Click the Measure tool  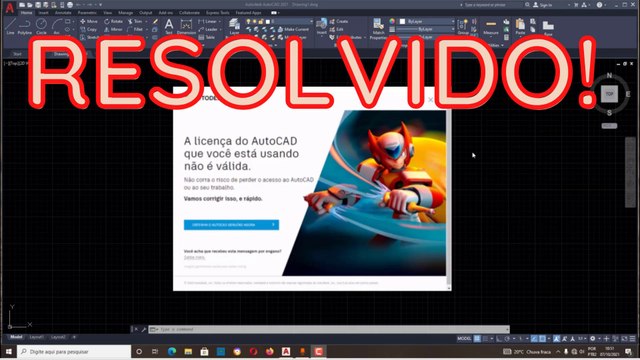point(491,27)
